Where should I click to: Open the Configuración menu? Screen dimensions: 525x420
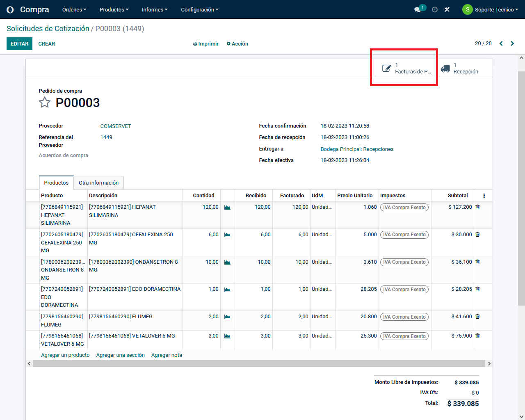(x=199, y=9)
